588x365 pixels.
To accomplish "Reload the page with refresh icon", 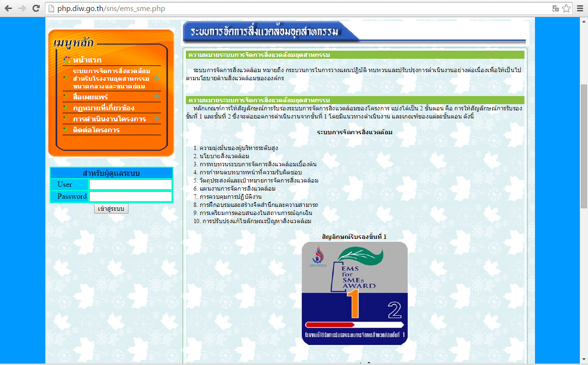I will click(x=36, y=9).
